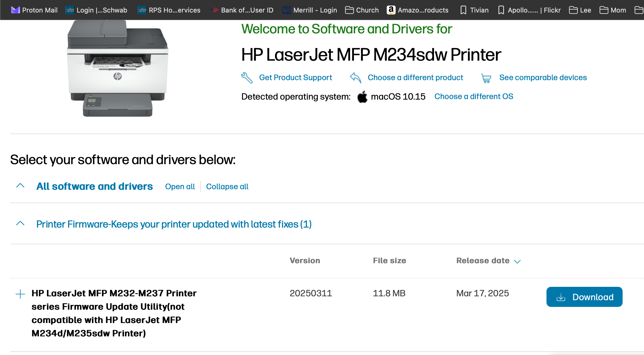Click the wrench Get Product Support icon

point(247,78)
